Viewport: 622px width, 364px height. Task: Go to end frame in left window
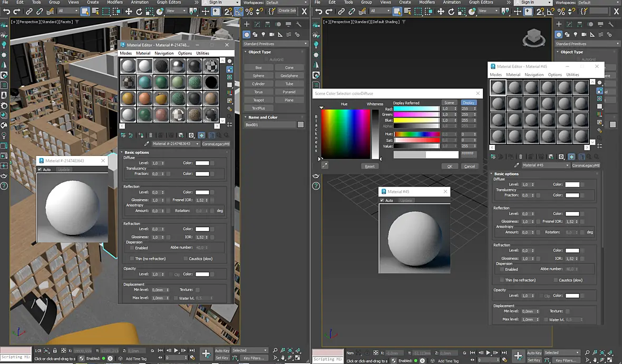coord(192,350)
